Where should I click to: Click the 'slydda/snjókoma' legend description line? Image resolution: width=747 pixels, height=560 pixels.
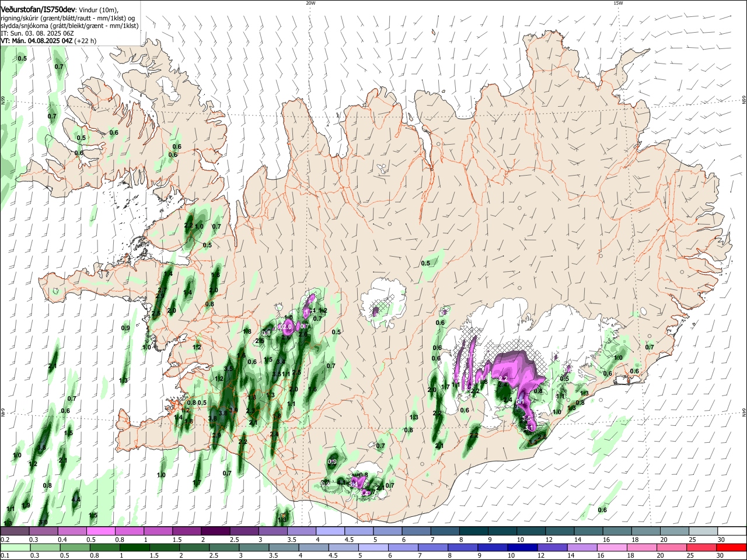69,26
